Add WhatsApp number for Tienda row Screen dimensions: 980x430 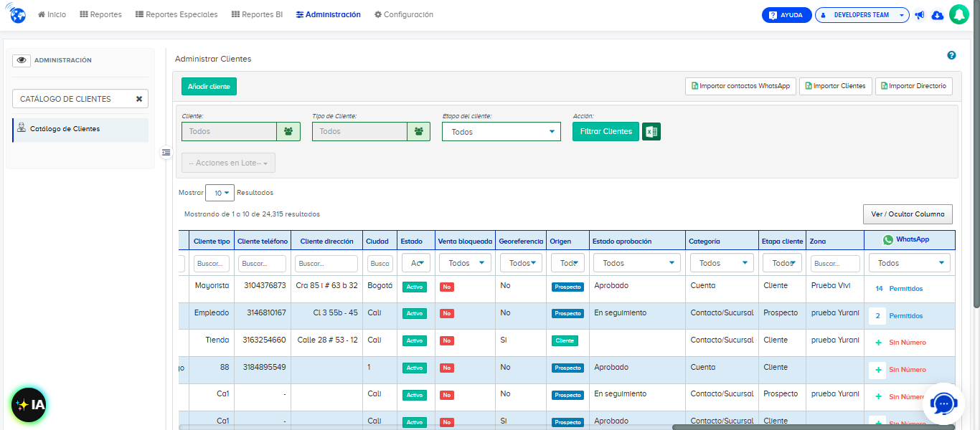[x=878, y=343]
